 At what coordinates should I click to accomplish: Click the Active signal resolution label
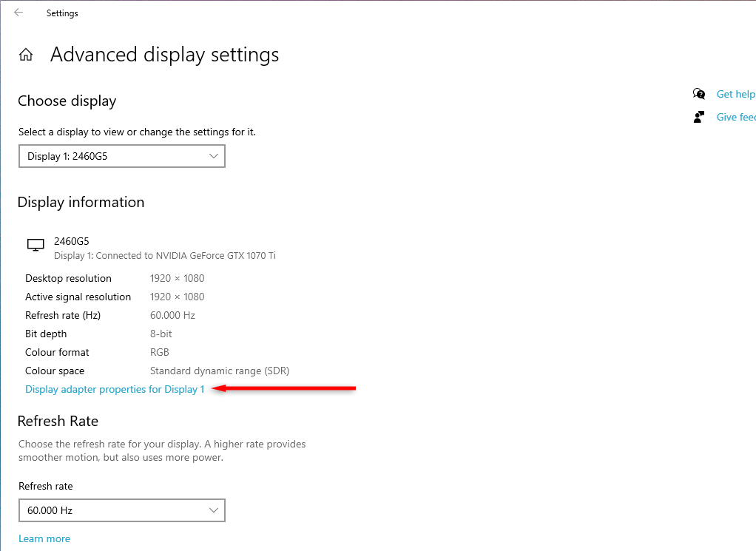[x=78, y=297]
